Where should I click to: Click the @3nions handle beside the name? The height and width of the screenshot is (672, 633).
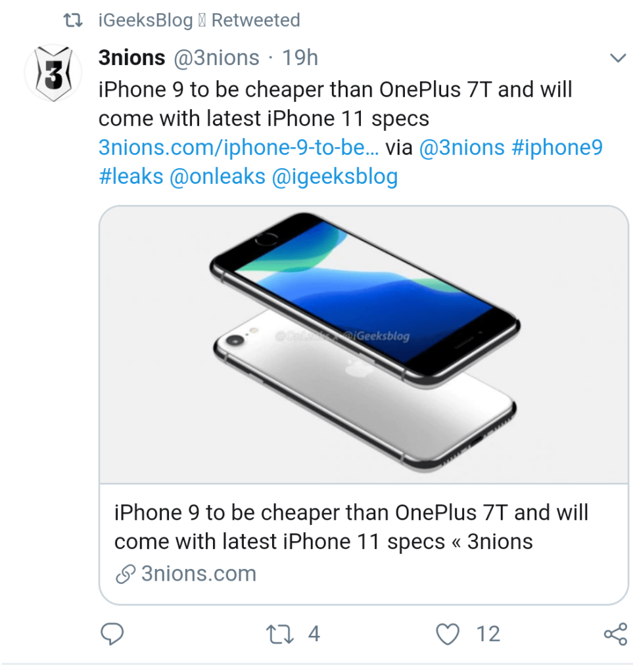click(x=216, y=58)
